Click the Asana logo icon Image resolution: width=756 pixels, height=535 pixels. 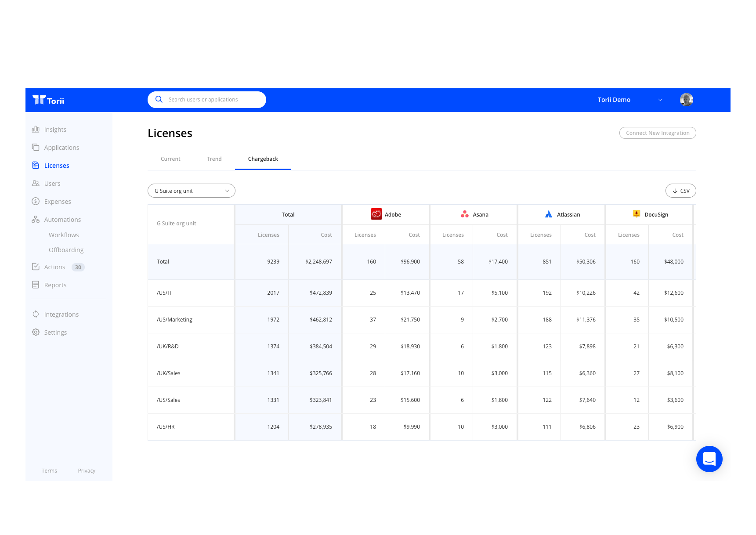(464, 214)
